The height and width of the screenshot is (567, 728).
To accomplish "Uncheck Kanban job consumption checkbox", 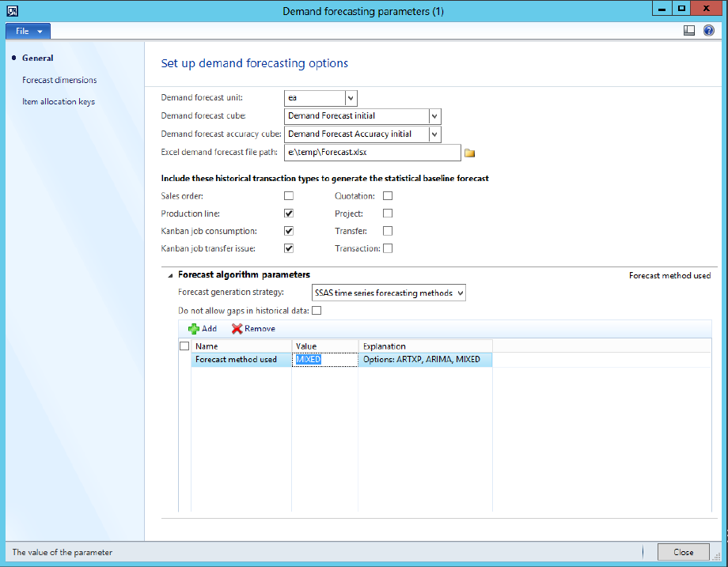I will click(289, 231).
